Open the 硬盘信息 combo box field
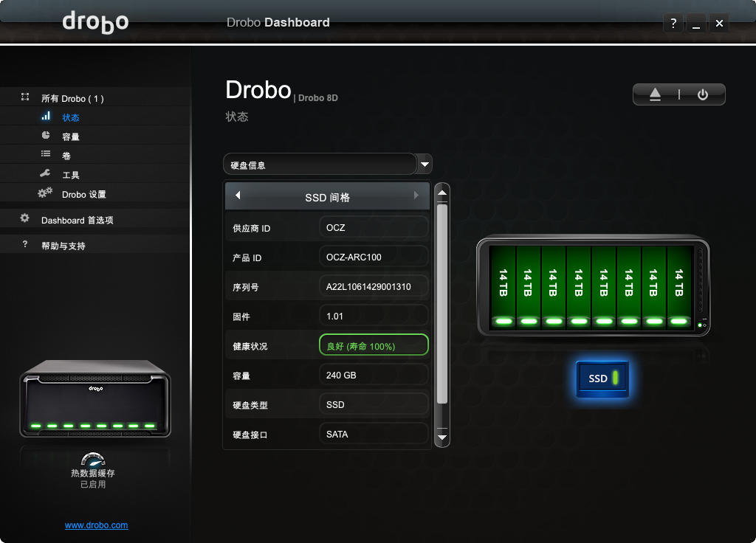The height and width of the screenshot is (543, 756). [x=320, y=165]
